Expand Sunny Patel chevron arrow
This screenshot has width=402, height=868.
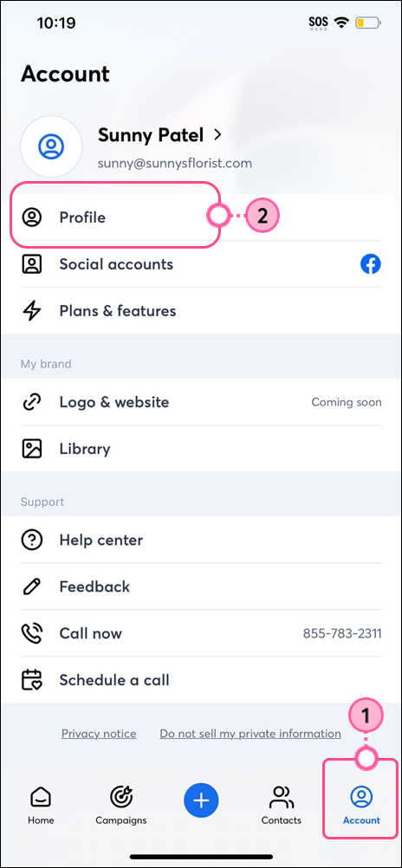217,134
